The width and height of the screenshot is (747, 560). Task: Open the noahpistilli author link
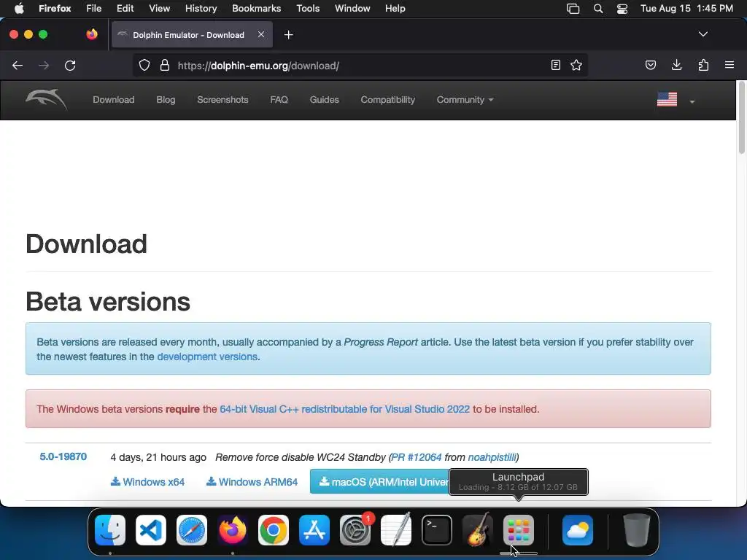click(492, 457)
